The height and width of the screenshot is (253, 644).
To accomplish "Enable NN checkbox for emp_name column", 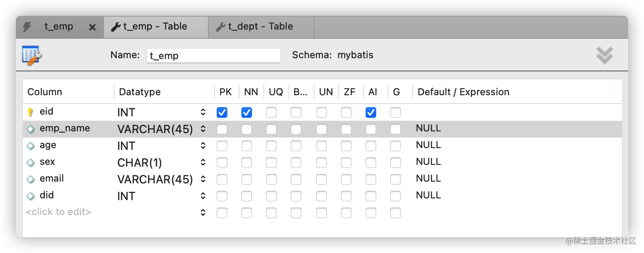I will click(x=247, y=129).
